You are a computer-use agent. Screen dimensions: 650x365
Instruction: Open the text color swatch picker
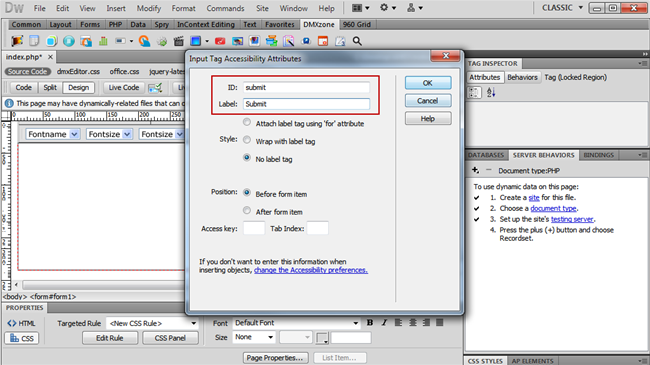pos(322,338)
